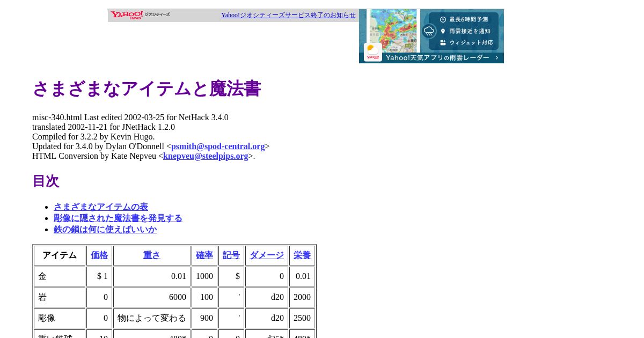The height and width of the screenshot is (338, 644).
Task: Click the 物によって変わる weight cell
Action: 152,318
